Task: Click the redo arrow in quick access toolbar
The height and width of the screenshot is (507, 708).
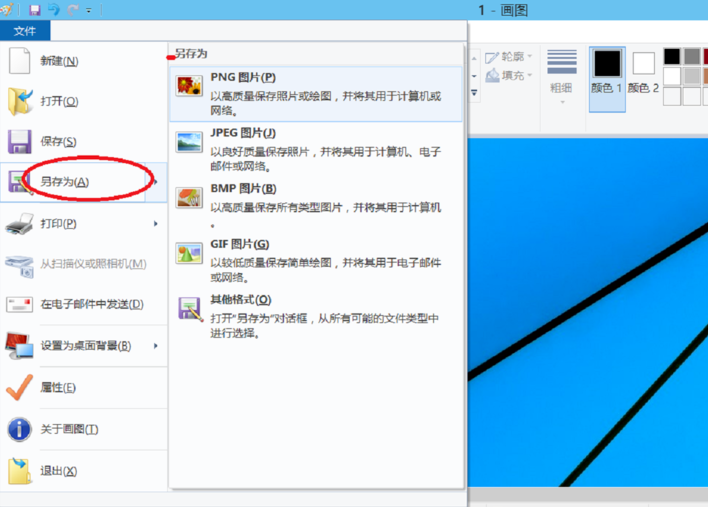Action: click(72, 9)
